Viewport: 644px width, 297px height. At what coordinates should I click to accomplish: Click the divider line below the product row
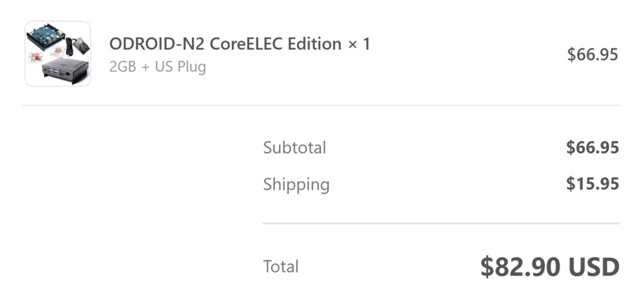point(322,105)
